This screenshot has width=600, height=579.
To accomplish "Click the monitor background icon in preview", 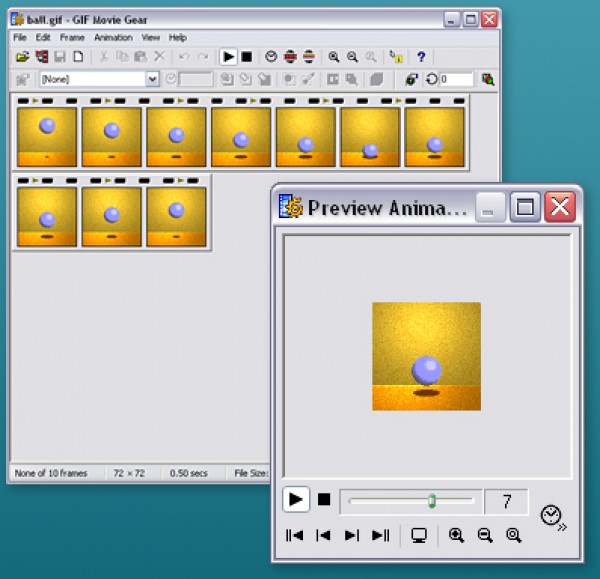I will coord(419,536).
